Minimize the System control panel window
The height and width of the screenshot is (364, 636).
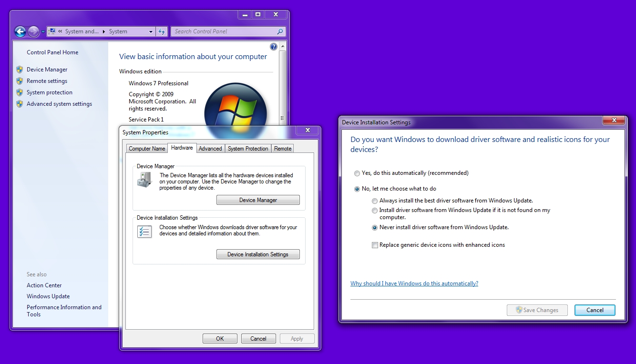tap(245, 15)
